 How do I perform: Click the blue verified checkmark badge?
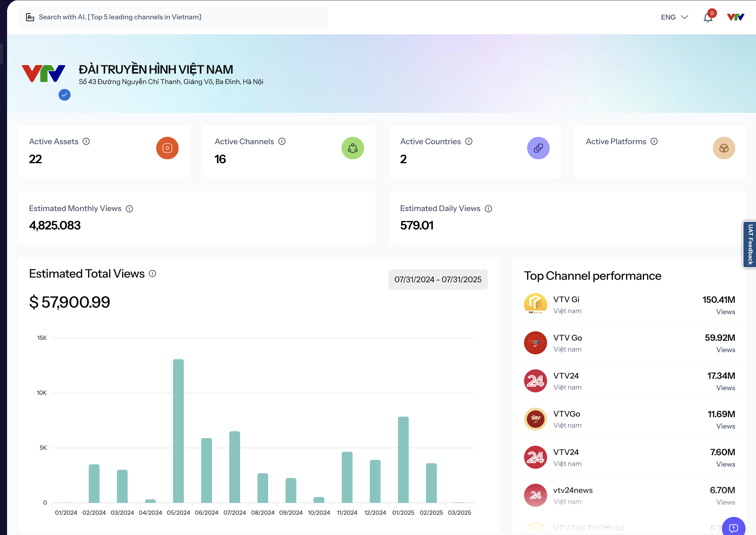(64, 95)
